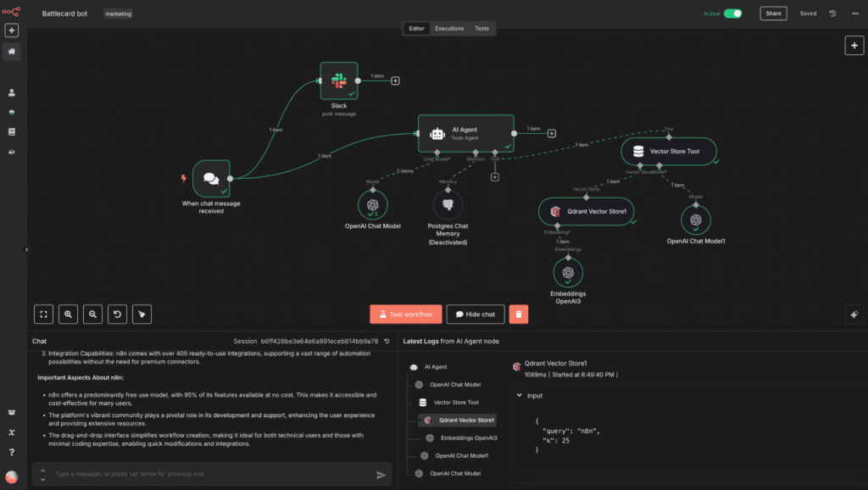Select the zoom-in tool below the canvas
Screen dimensions: 868x490
[x=68, y=314]
